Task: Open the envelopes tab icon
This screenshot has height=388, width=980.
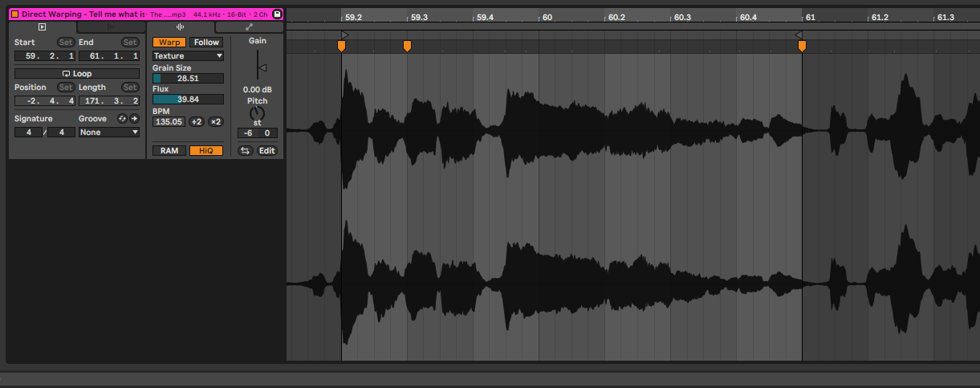Action: click(249, 27)
